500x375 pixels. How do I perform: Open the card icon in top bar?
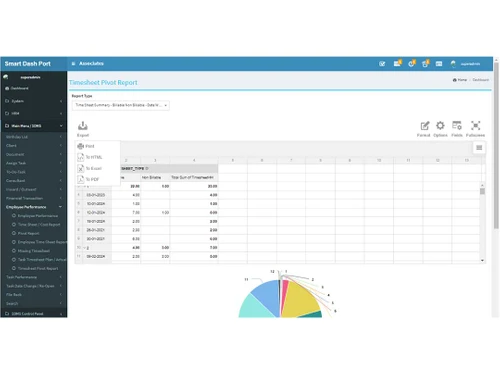[439, 64]
